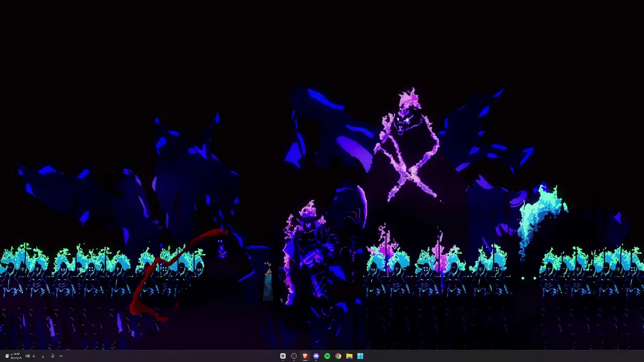Open CapCut from the taskbar
The image size is (644, 362).
283,356
